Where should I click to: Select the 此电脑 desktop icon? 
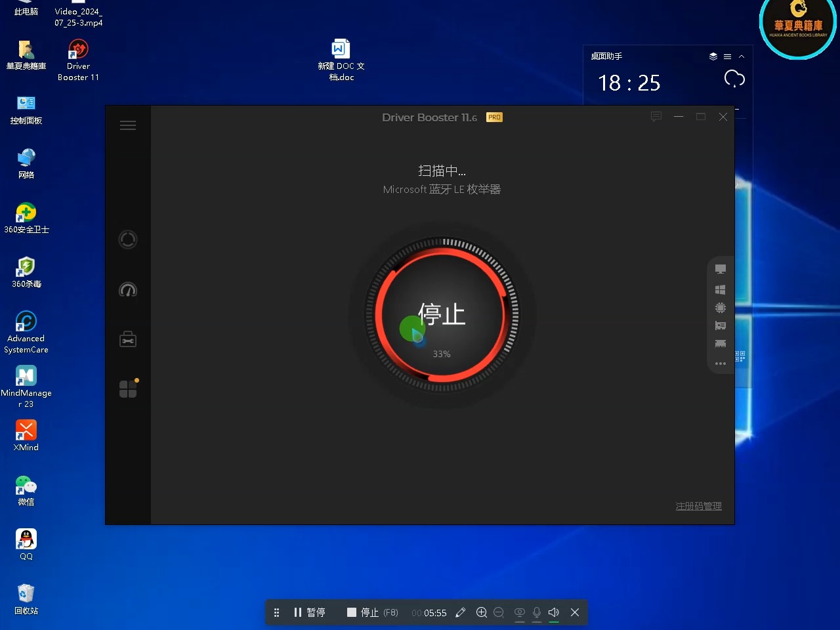pos(26,9)
